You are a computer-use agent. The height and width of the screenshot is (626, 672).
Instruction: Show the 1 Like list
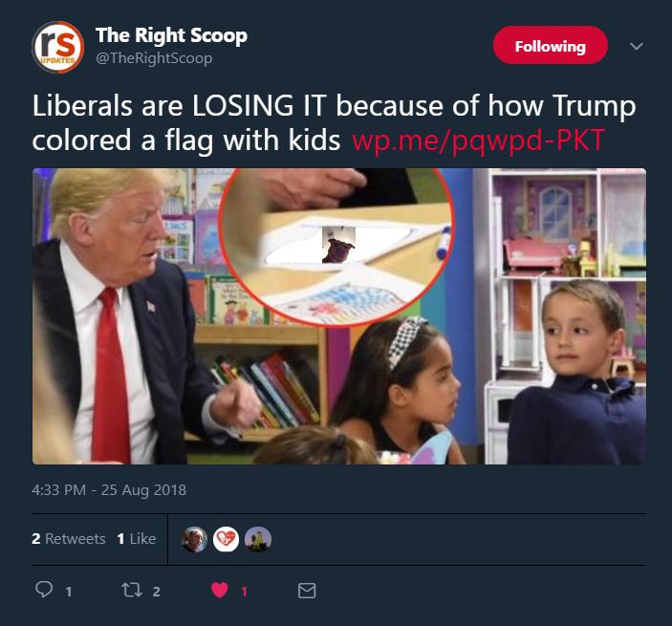[137, 539]
